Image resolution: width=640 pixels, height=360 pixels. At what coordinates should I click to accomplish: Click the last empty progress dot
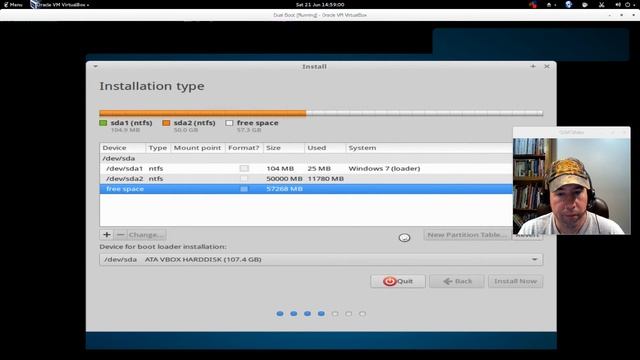362,313
